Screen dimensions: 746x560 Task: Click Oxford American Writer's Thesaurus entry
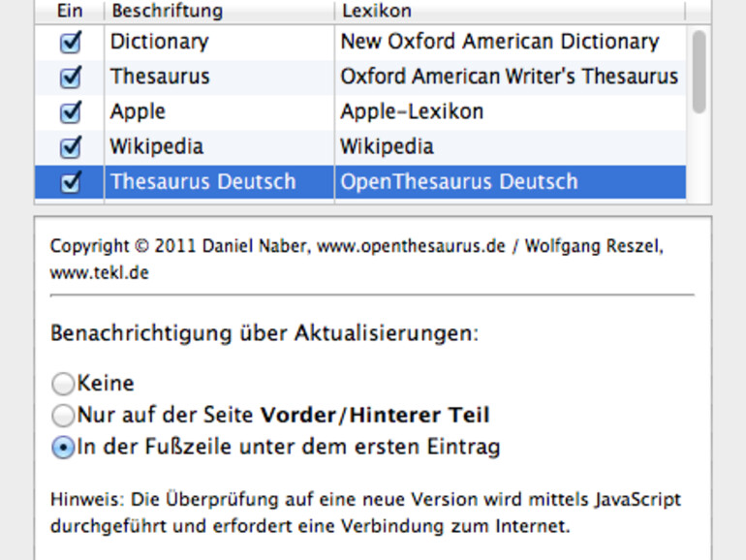(511, 78)
